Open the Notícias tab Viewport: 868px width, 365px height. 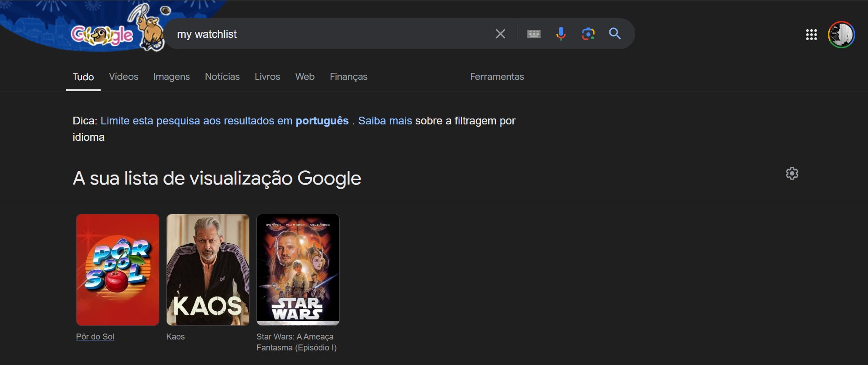coord(222,77)
